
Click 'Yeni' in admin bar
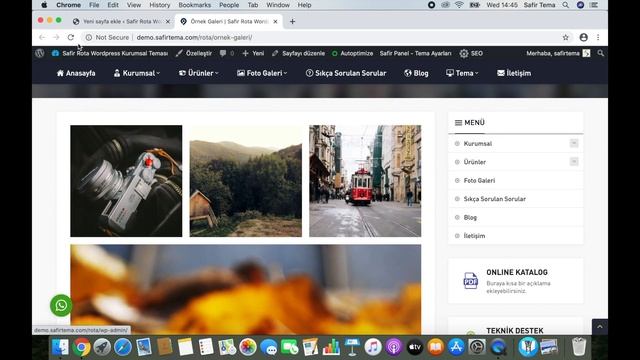point(253,53)
